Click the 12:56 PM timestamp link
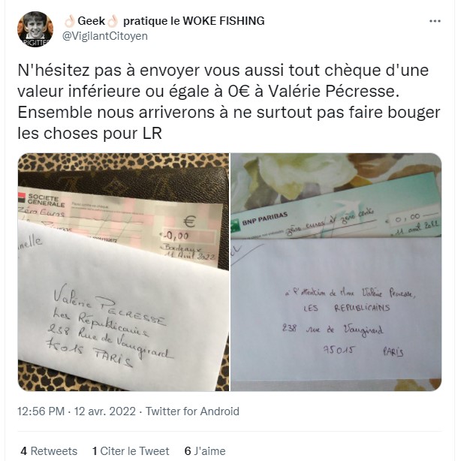 click(77, 411)
